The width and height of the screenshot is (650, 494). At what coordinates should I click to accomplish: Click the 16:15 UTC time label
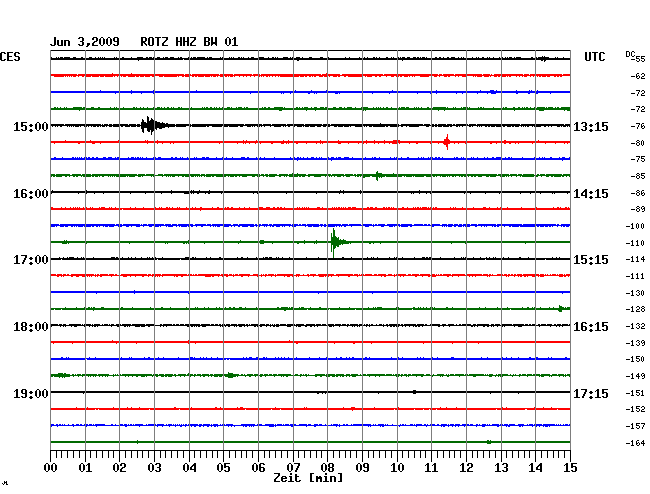pos(591,327)
